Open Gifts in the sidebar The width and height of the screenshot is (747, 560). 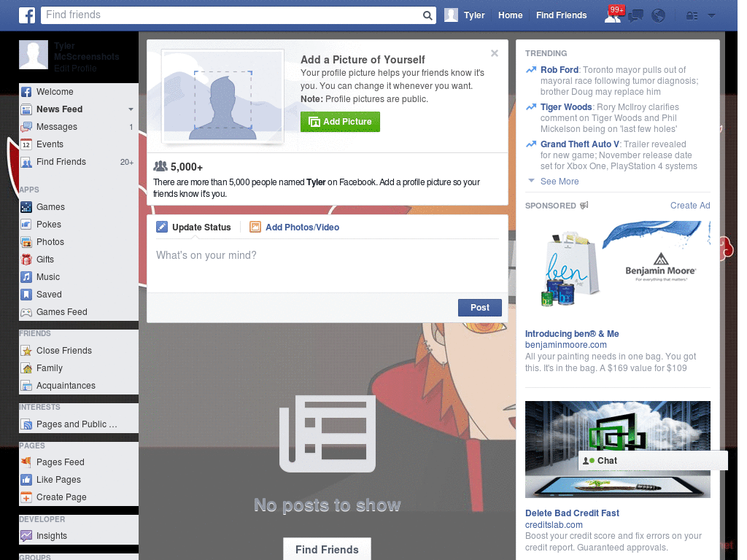[79, 260]
